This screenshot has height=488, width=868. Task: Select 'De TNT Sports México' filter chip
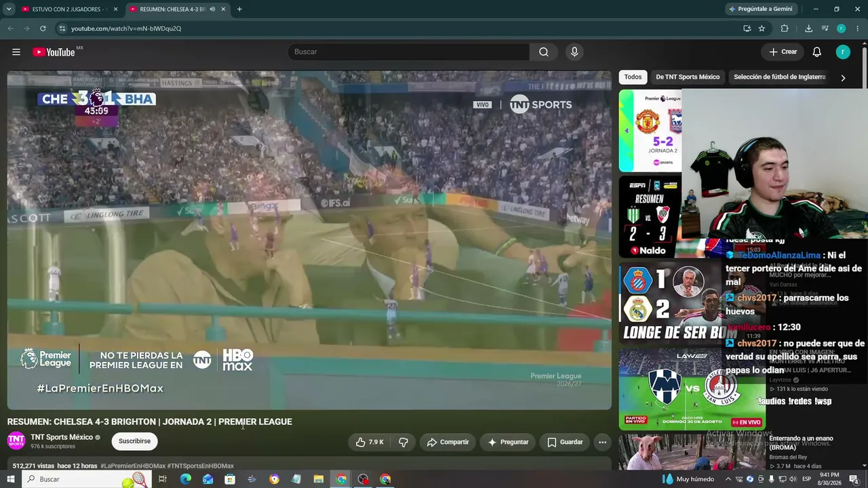point(688,77)
